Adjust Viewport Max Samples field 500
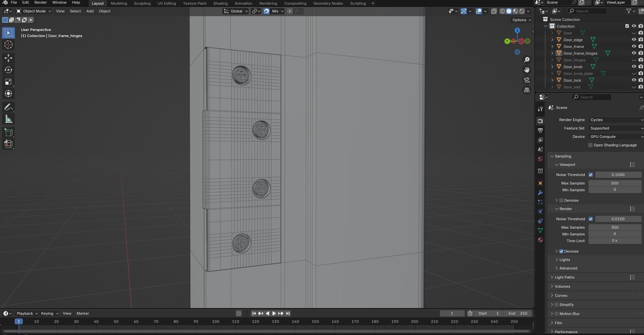 pyautogui.click(x=615, y=183)
